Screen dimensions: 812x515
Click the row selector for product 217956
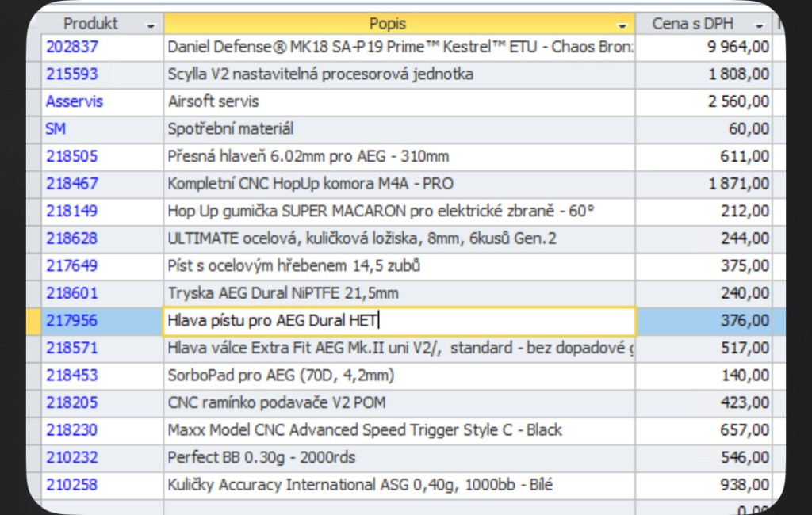coord(33,321)
